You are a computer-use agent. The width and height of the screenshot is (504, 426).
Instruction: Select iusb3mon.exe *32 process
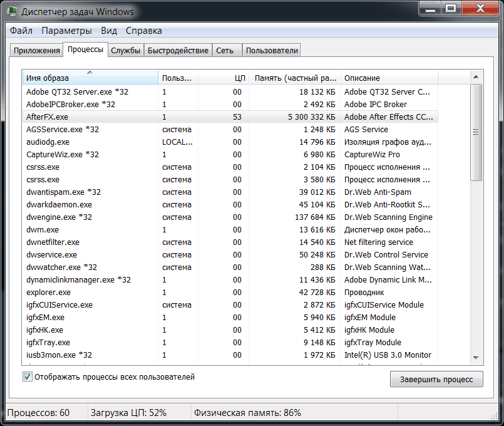230,355
